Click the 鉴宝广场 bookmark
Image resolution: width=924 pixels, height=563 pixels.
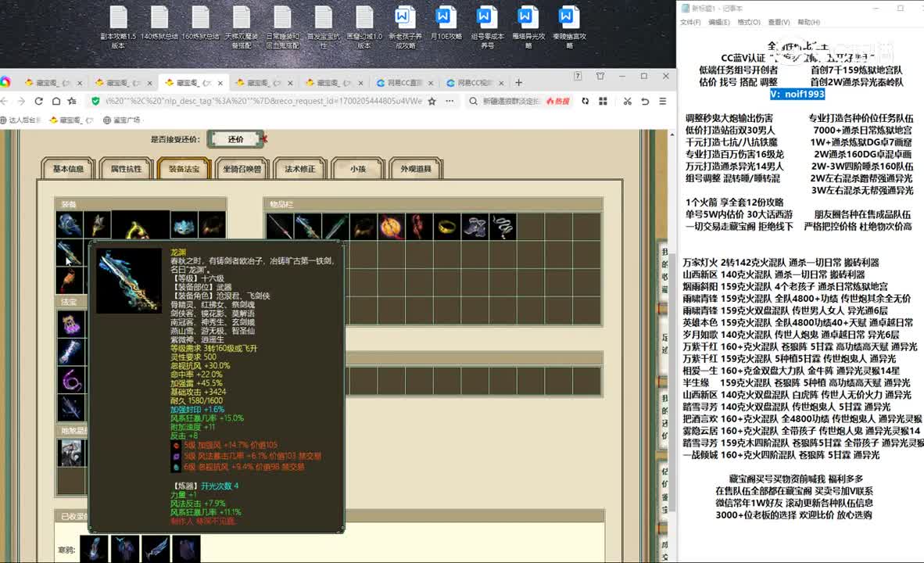pyautogui.click(x=121, y=120)
